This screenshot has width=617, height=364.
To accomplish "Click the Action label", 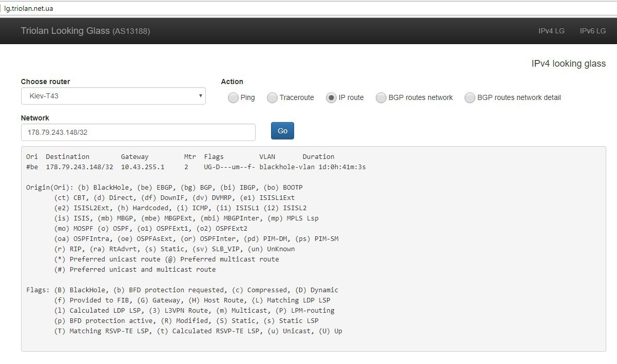I will (232, 82).
